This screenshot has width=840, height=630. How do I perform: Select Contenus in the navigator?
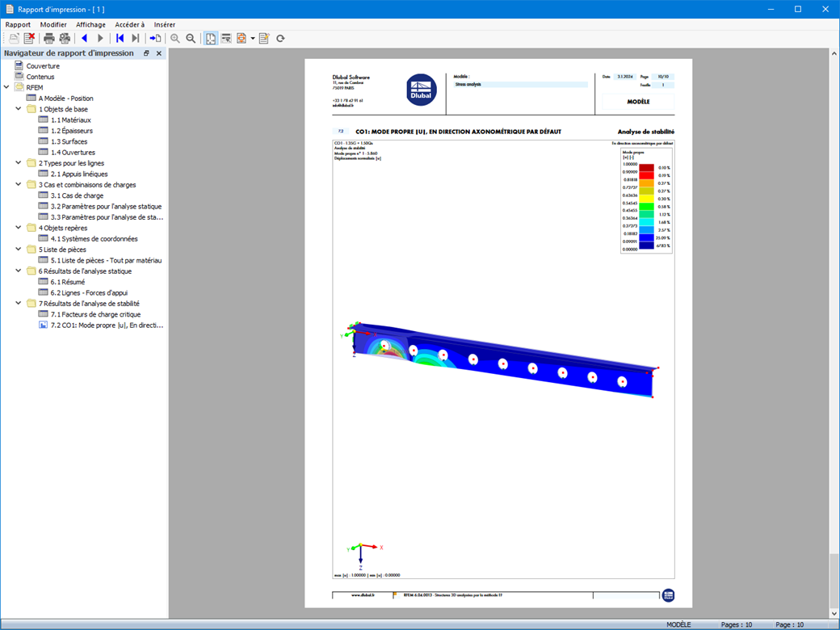pos(40,77)
